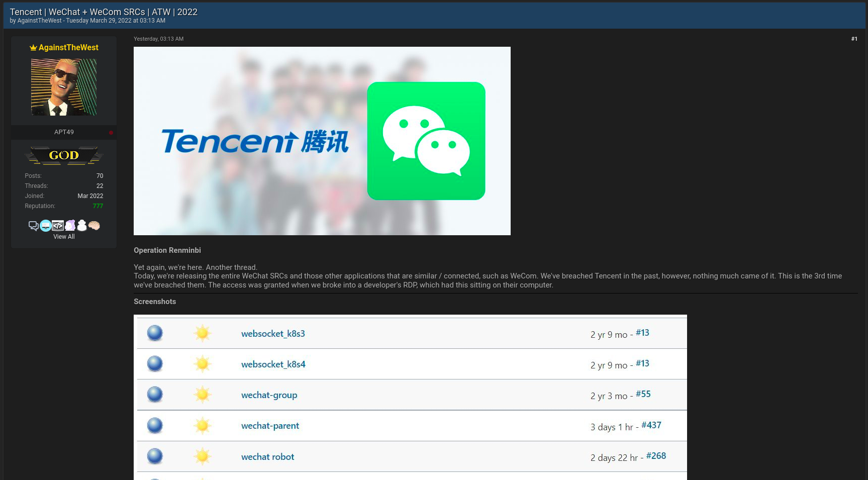Viewport: 868px width, 480px height.
Task: Click the Joined date Mar 2022
Action: (x=90, y=196)
